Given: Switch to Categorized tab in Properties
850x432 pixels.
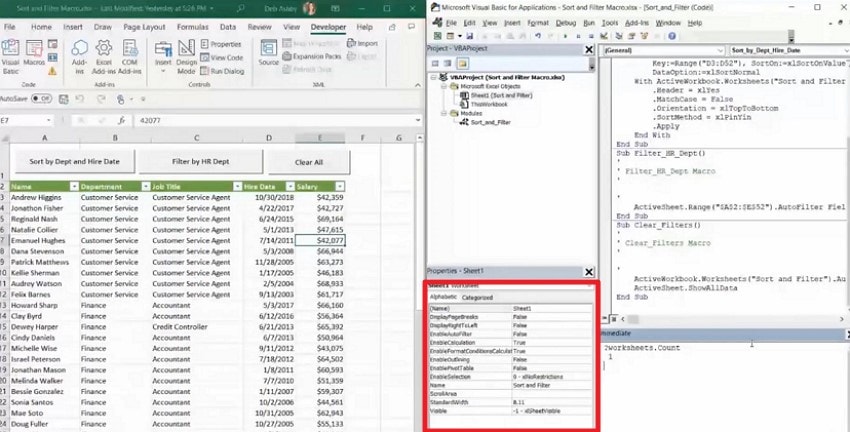Looking at the screenshot, I should [477, 297].
